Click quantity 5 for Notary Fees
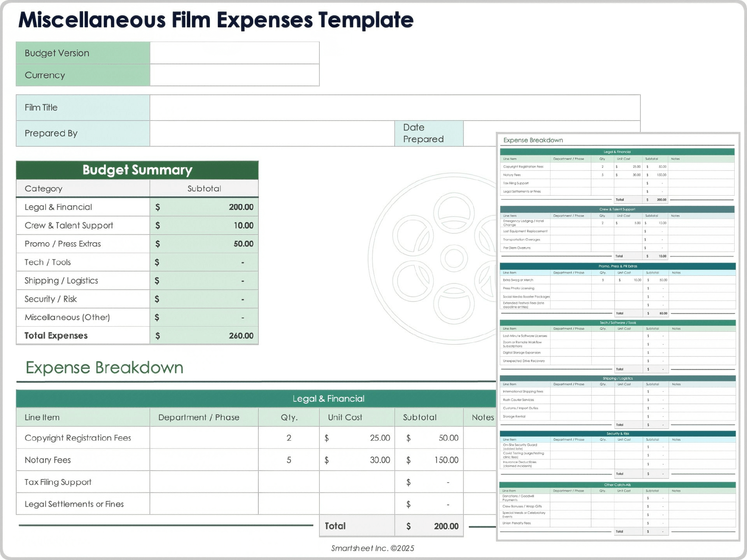This screenshot has width=747, height=560. (x=289, y=460)
